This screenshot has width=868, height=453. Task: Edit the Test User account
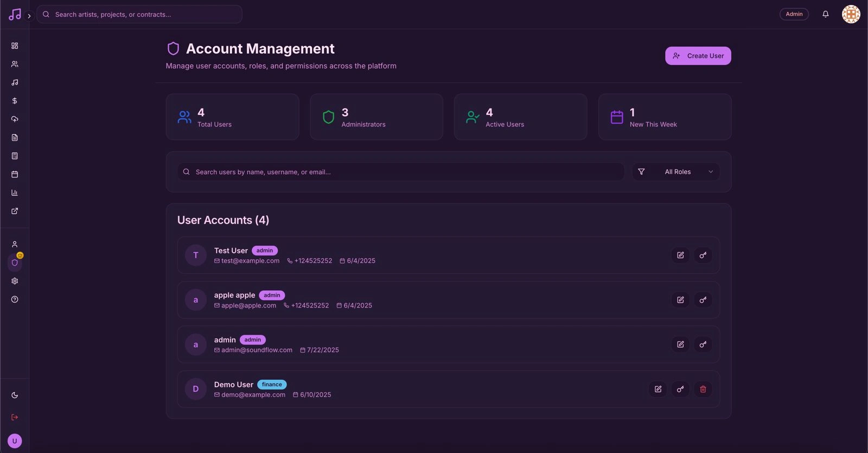pyautogui.click(x=680, y=255)
